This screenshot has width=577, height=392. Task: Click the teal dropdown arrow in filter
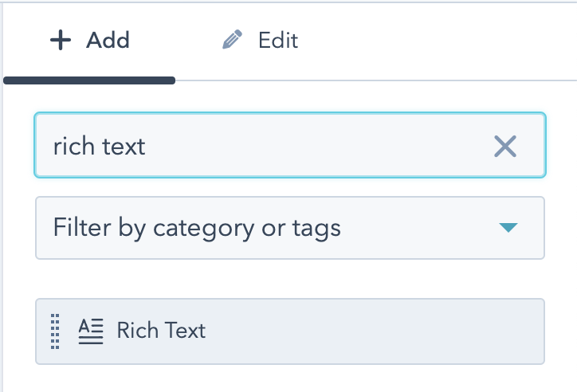point(508,228)
